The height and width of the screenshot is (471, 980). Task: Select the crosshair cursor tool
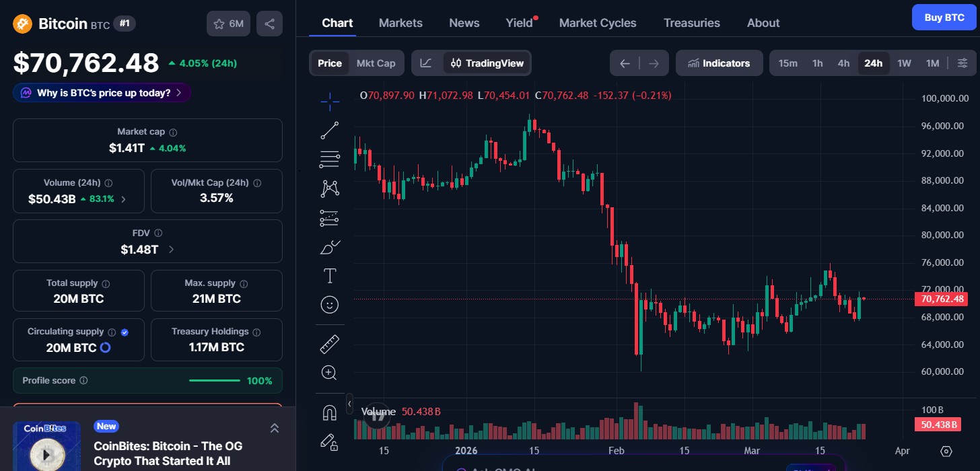(x=330, y=102)
